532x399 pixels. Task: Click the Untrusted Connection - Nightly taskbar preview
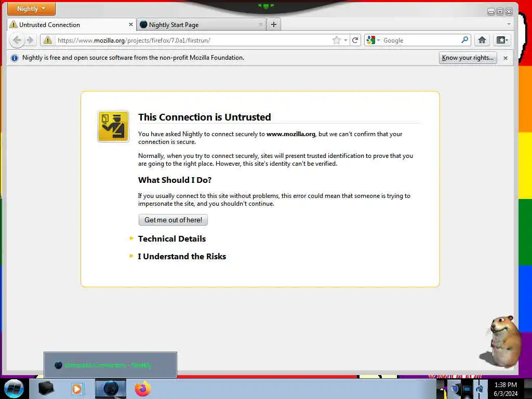(x=110, y=365)
